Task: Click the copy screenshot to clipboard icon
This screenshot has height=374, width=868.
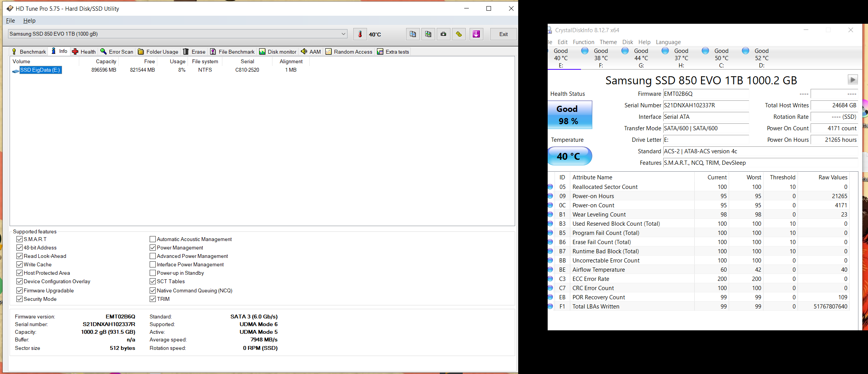Action: tap(428, 34)
